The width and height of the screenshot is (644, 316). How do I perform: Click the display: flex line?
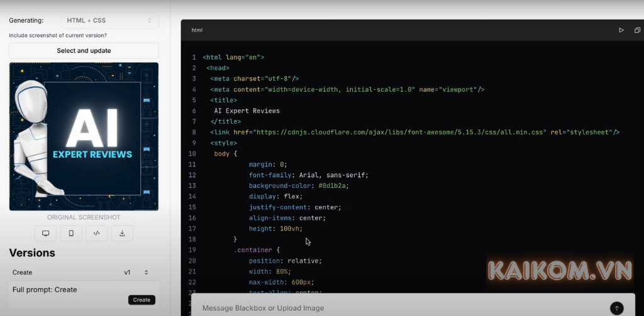click(x=275, y=196)
